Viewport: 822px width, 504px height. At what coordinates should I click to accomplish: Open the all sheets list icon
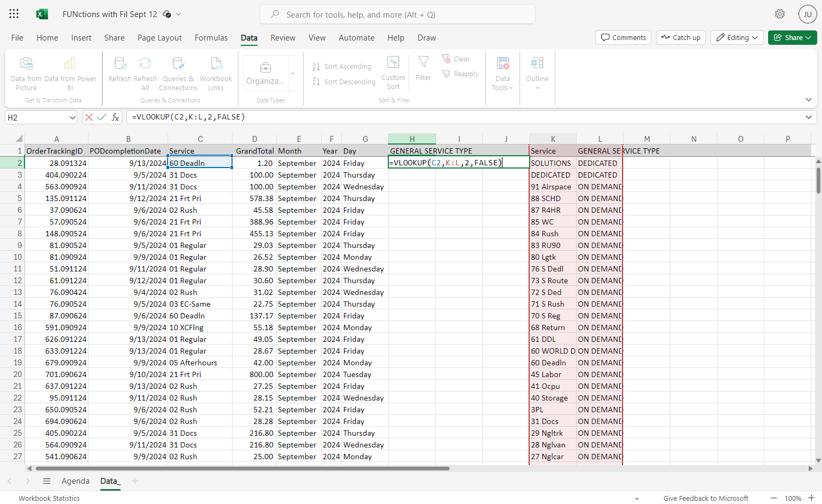47,481
